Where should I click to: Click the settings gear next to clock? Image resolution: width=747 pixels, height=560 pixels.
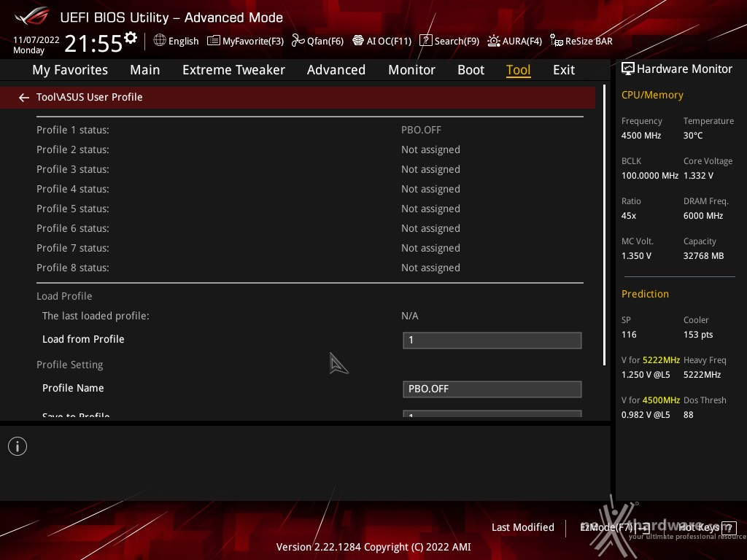(x=131, y=38)
